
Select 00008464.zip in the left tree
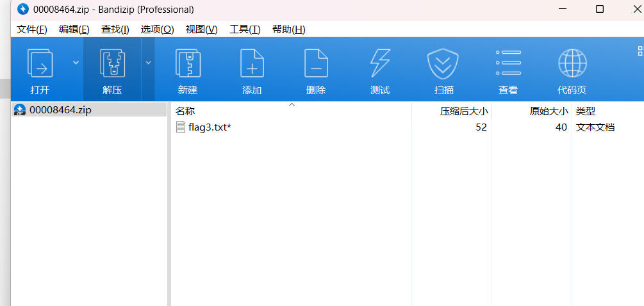60,109
